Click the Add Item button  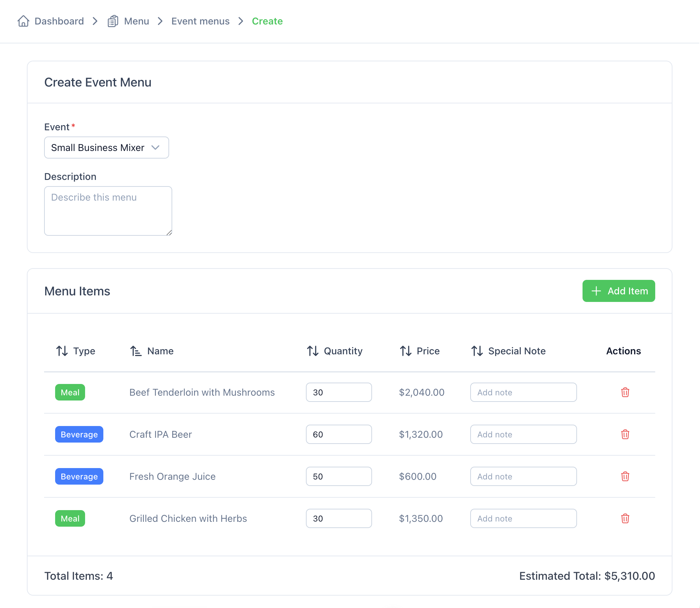(x=619, y=291)
